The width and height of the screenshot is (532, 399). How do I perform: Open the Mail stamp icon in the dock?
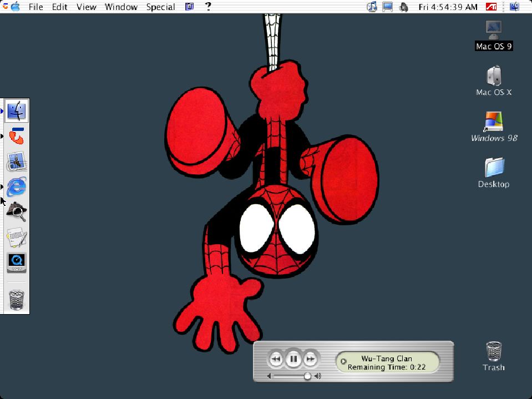pyautogui.click(x=16, y=161)
